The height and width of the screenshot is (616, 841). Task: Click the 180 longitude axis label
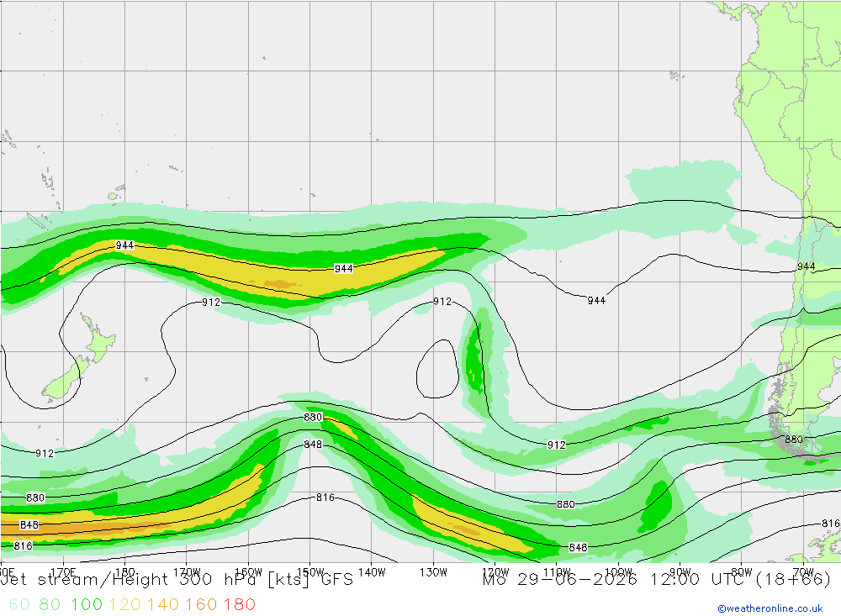coord(125,572)
